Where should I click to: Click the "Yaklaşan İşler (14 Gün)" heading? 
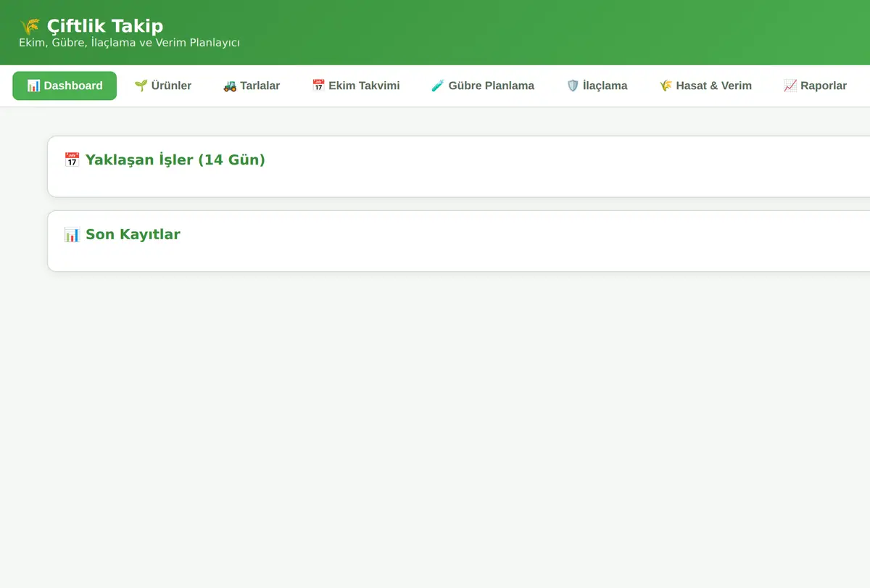click(x=165, y=160)
